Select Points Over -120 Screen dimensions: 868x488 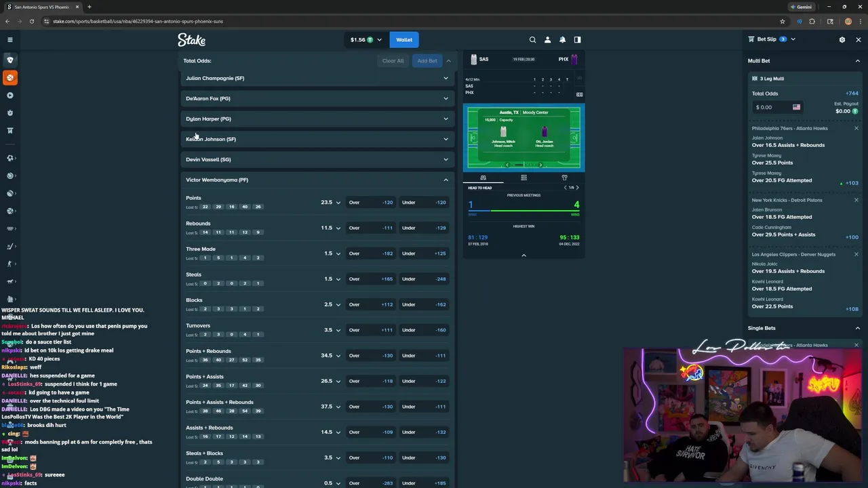371,202
